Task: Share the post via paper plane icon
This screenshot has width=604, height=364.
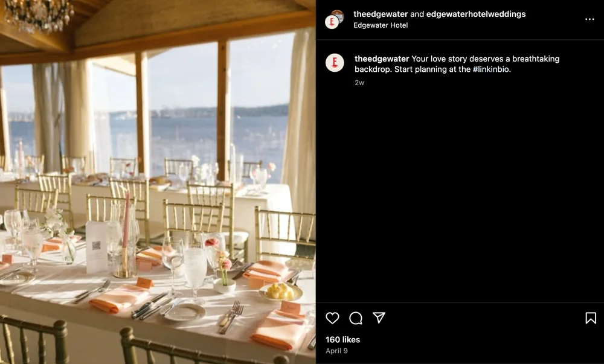Action: pos(379,318)
